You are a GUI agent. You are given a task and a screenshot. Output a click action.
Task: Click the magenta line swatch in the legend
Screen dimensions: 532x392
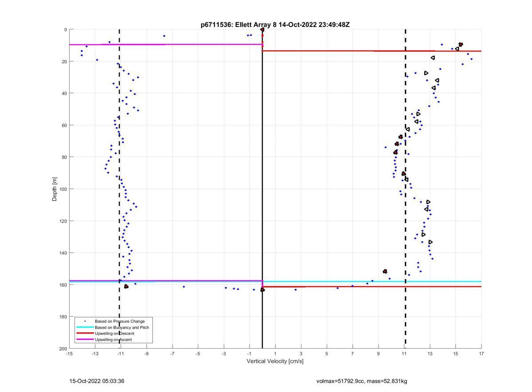point(85,340)
